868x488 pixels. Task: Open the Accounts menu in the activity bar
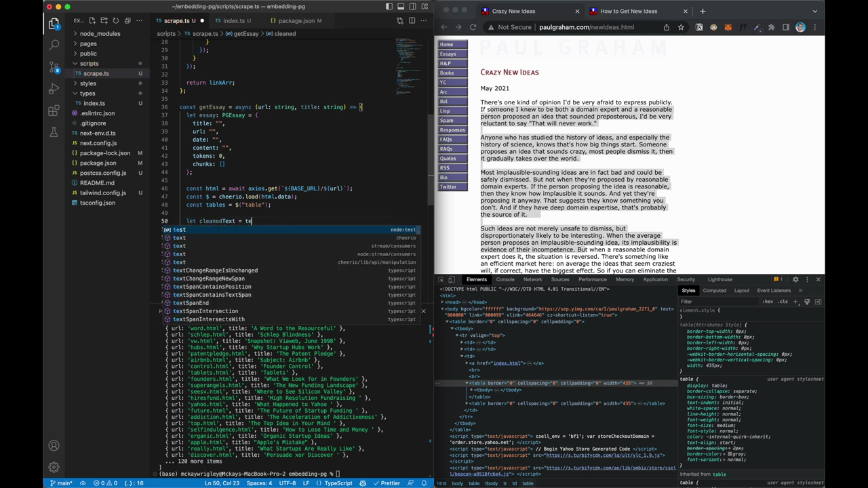[x=54, y=446]
